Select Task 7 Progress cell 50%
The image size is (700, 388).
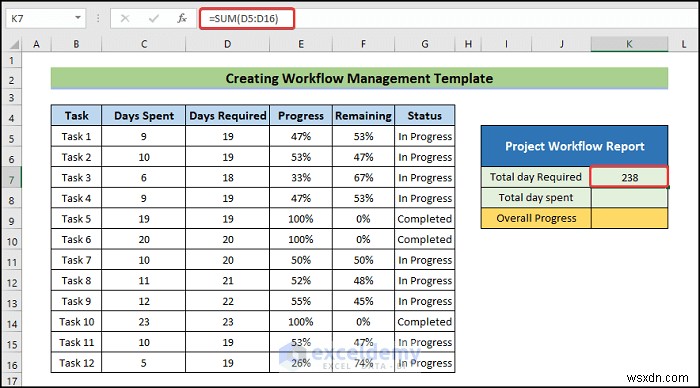pos(301,260)
